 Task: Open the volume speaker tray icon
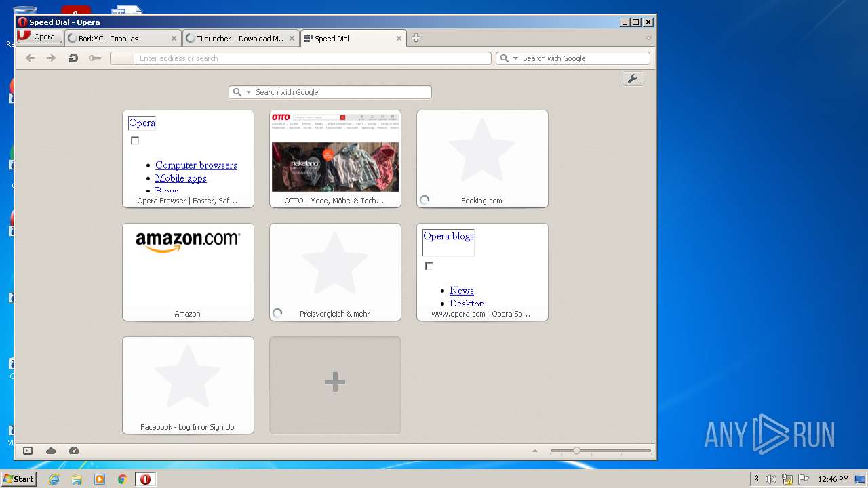[x=771, y=479]
